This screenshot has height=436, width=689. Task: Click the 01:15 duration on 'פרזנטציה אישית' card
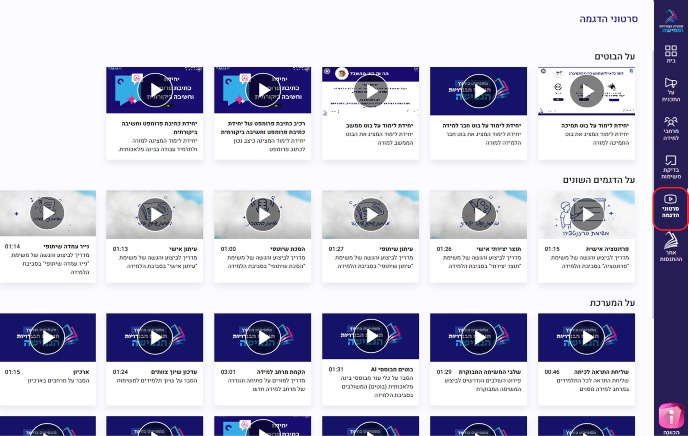click(x=552, y=249)
